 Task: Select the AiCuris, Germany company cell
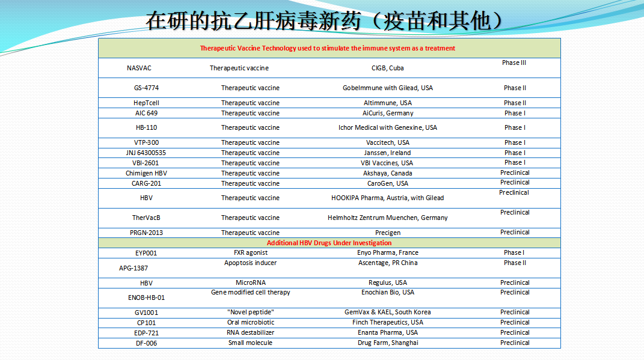coord(388,113)
